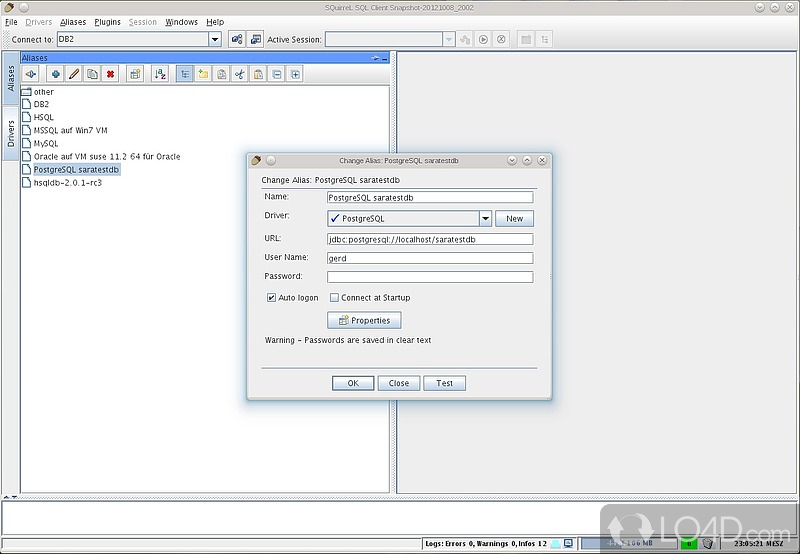Click the object tree icon in main toolbar

coord(544,39)
